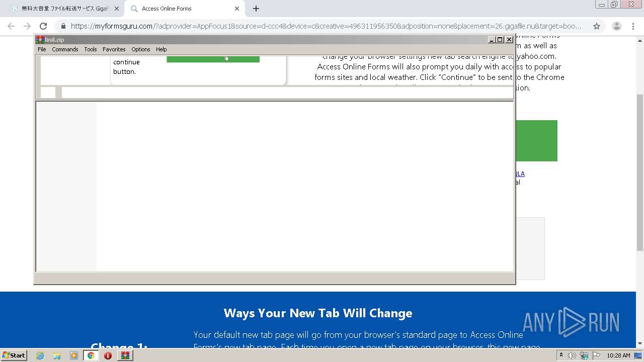View site info via the padlock icon
The image size is (644, 362).
[x=63, y=26]
